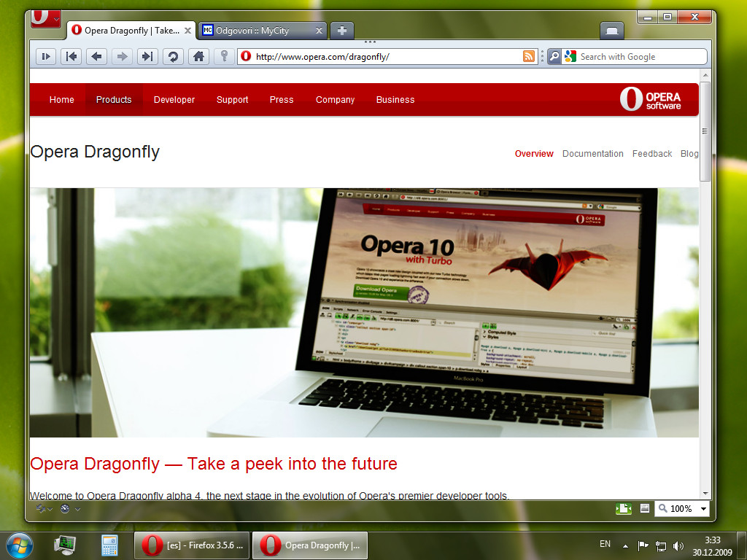Click the RSS feed icon in address bar

click(529, 56)
